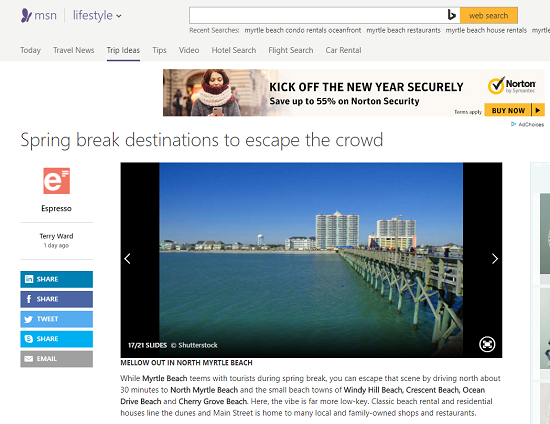Open the AdChoices link
550x424 pixels.
[x=528, y=124]
